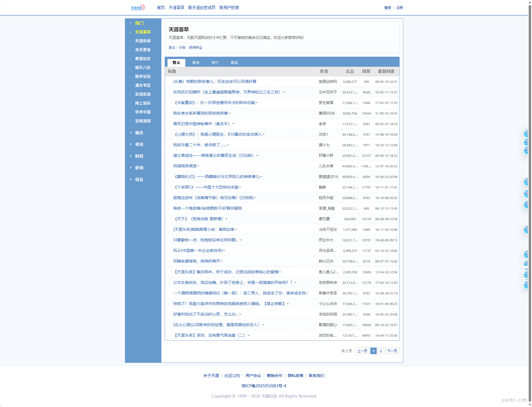Select 实话实说 in the sidebar
This screenshot has width=532, height=407.
[143, 94]
